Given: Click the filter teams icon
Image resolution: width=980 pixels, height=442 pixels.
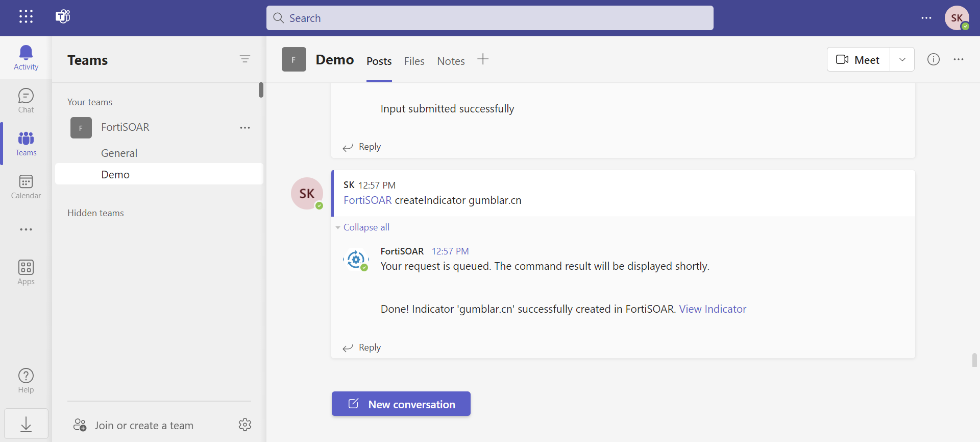Looking at the screenshot, I should pos(245,59).
